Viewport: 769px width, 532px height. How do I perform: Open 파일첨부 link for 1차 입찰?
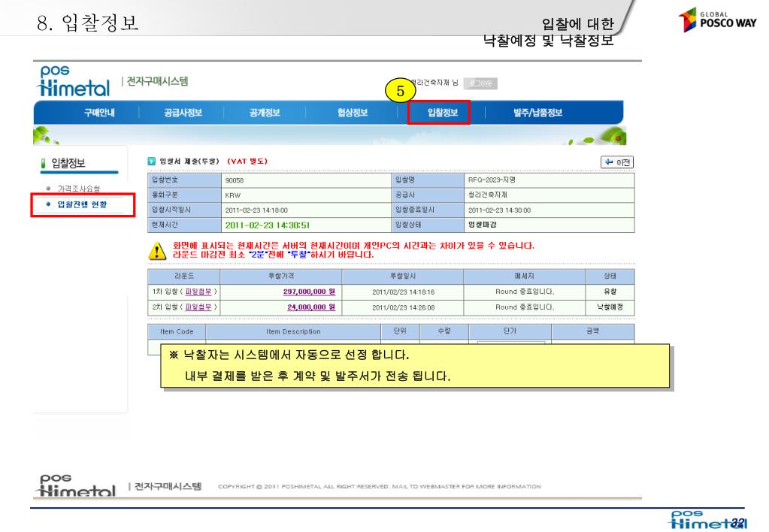(x=198, y=292)
